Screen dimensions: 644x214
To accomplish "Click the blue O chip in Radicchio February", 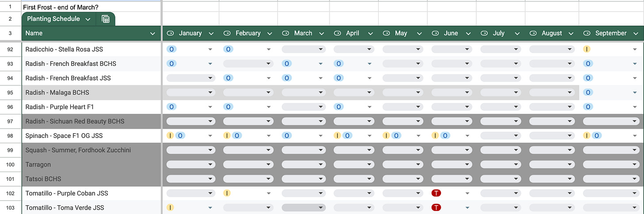I will 228,49.
